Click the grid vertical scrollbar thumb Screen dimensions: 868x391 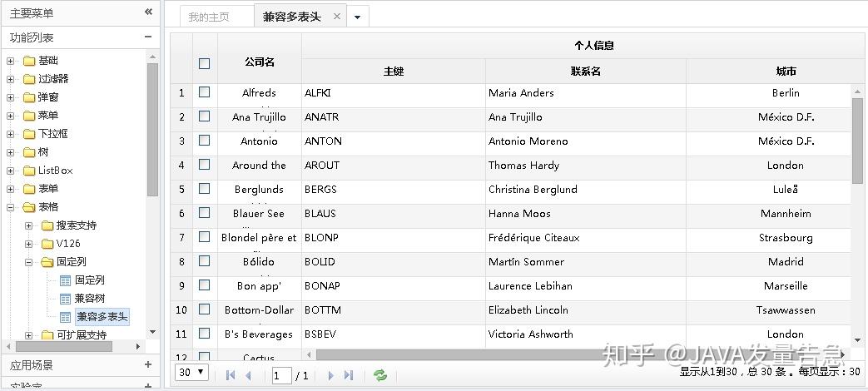pyautogui.click(x=857, y=141)
